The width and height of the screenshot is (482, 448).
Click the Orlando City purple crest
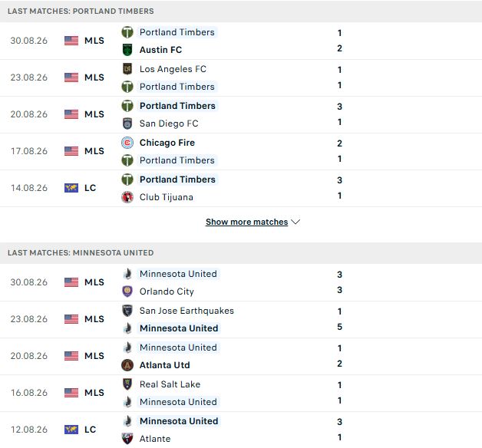[x=127, y=292]
